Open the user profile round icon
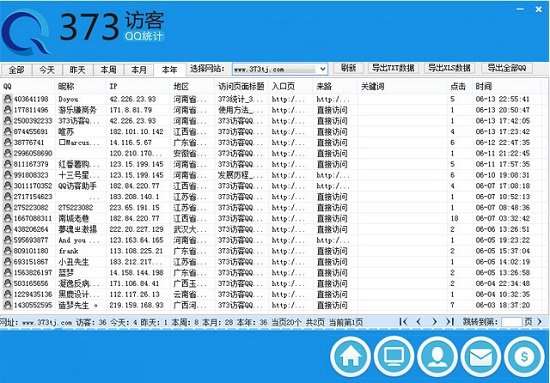Image resolution: width=550 pixels, height=383 pixels. click(x=437, y=357)
